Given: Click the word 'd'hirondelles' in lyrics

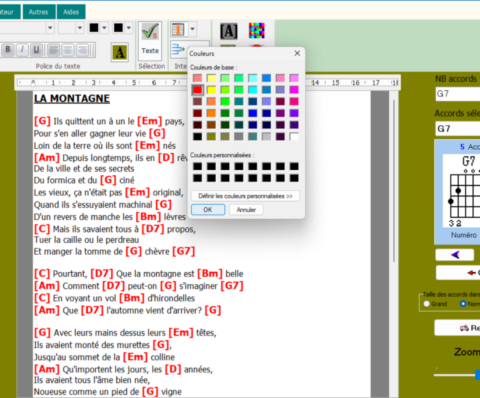Looking at the screenshot, I should coord(171,298).
